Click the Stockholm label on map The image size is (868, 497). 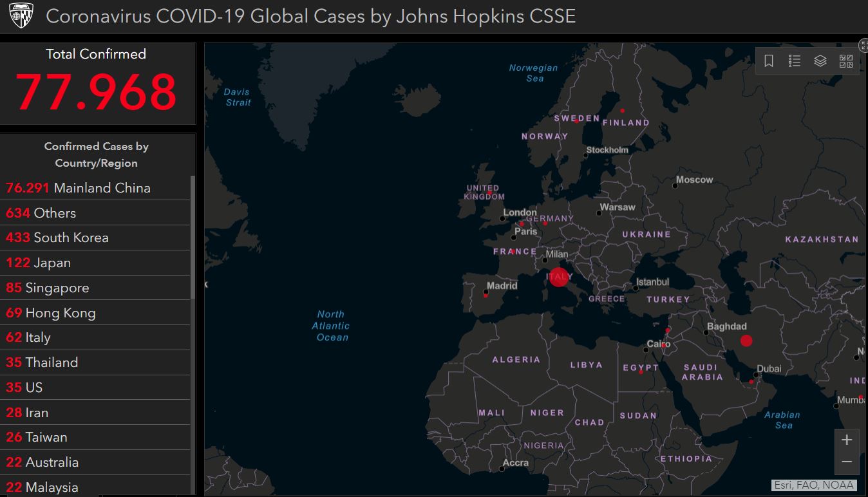[x=607, y=149]
